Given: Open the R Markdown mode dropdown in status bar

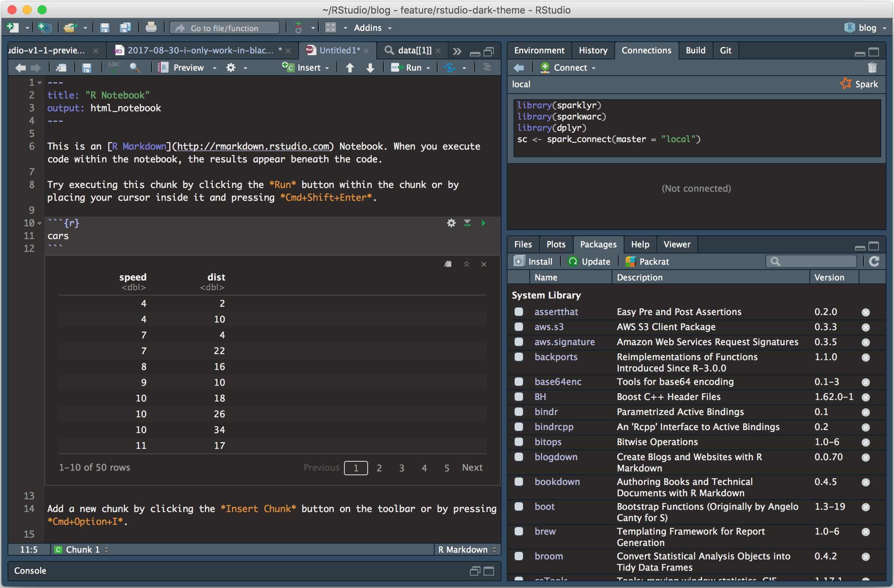Looking at the screenshot, I should [467, 549].
